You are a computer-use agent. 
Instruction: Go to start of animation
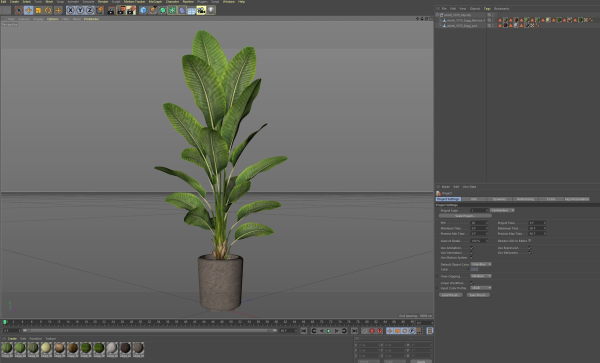pyautogui.click(x=303, y=331)
